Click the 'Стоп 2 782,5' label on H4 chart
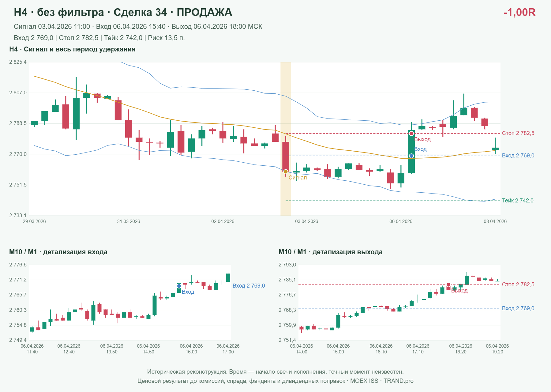551x392 pixels. click(x=518, y=133)
